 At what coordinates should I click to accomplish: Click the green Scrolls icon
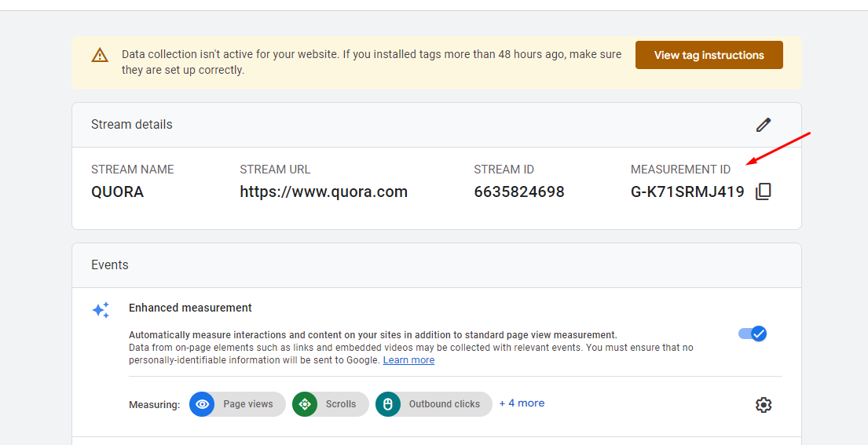point(305,404)
